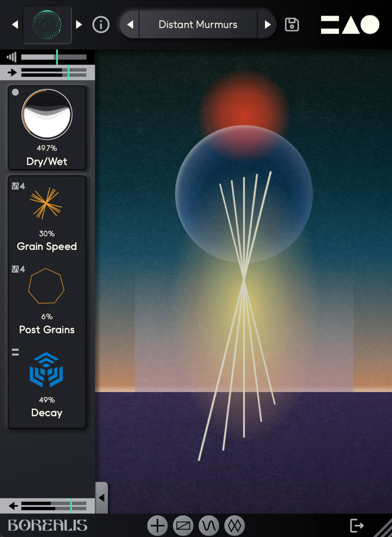
Task: Click the Dry/Wet knob
Action: point(47,114)
